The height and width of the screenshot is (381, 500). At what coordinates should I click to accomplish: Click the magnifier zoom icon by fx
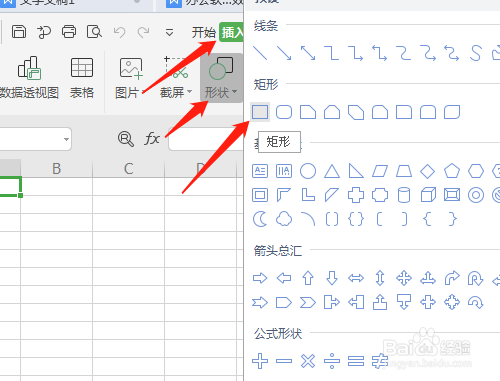pos(126,139)
